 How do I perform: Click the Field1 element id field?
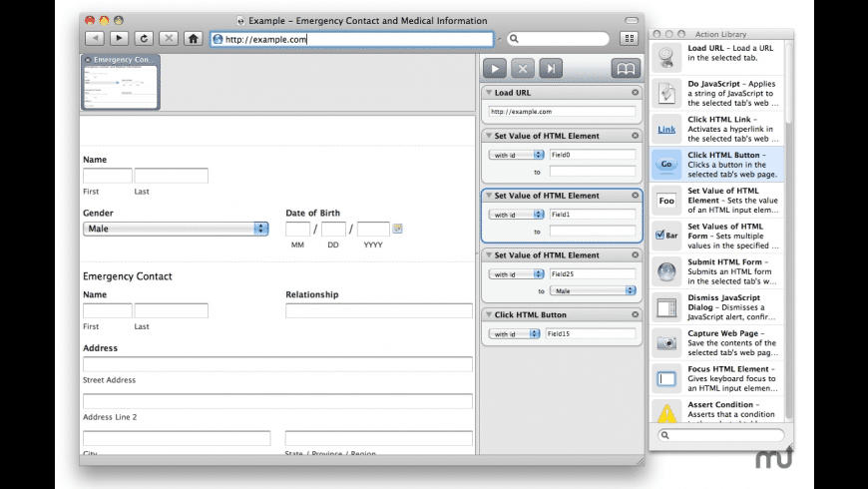pyautogui.click(x=593, y=215)
